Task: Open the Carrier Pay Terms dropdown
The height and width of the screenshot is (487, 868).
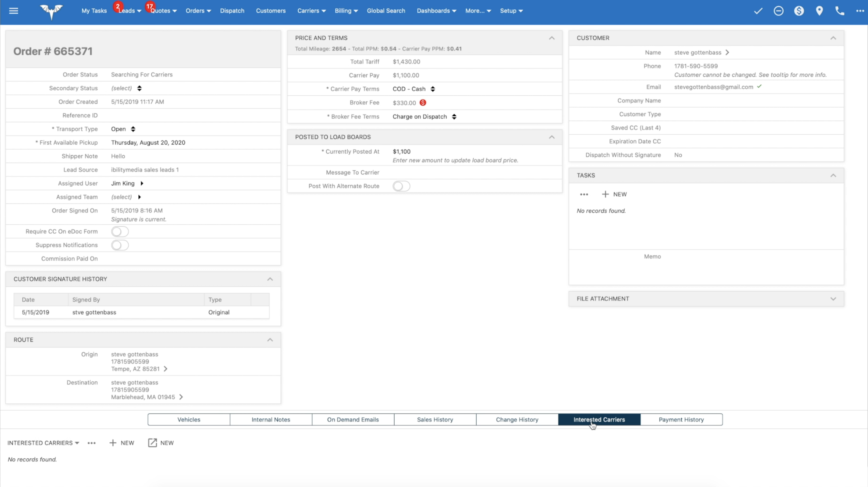Action: pos(414,89)
